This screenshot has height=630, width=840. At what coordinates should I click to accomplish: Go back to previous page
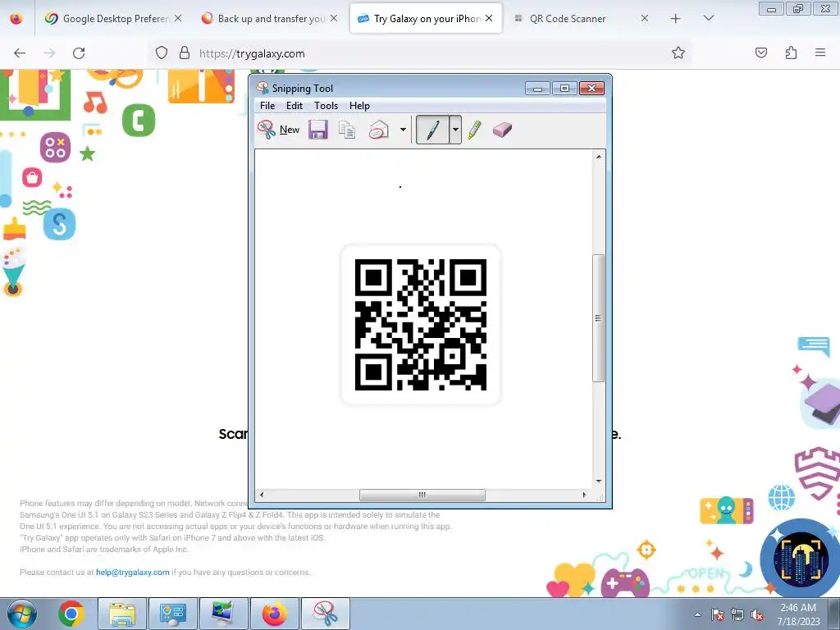click(20, 53)
